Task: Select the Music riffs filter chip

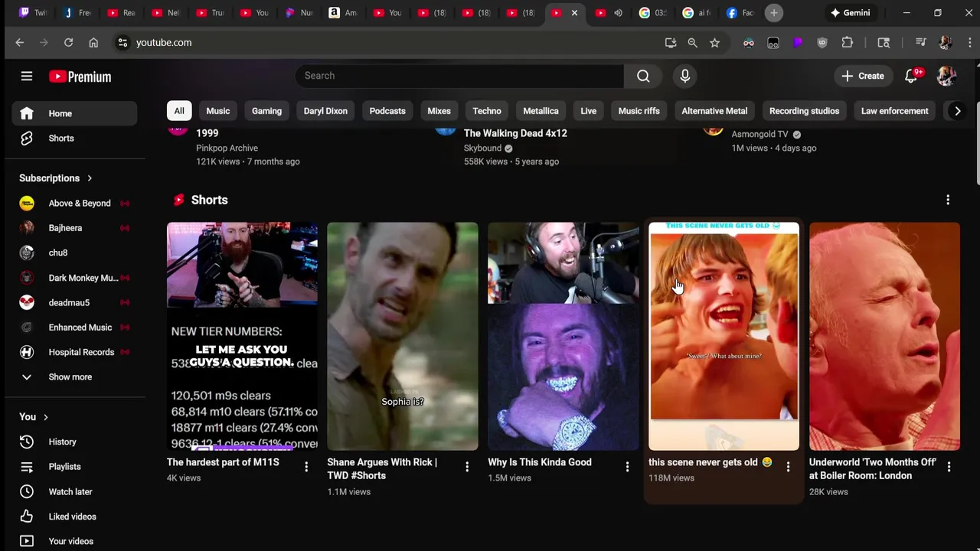Action: coord(639,111)
